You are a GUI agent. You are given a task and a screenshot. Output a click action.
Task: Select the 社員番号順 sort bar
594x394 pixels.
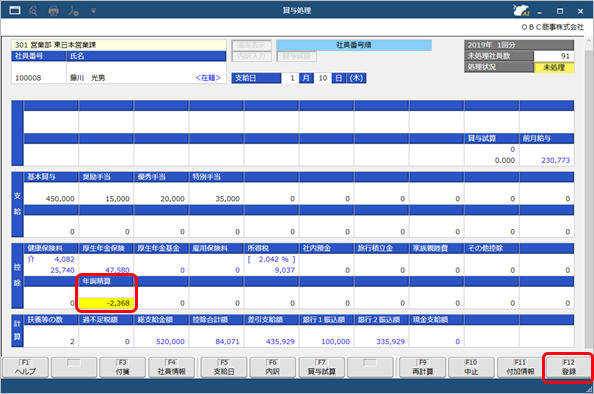pyautogui.click(x=354, y=45)
